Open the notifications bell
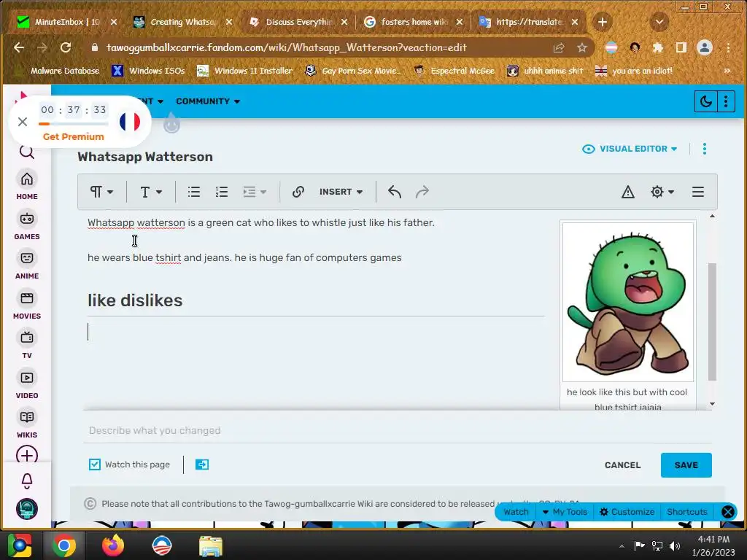Image resolution: width=747 pixels, height=560 pixels. pyautogui.click(x=27, y=481)
